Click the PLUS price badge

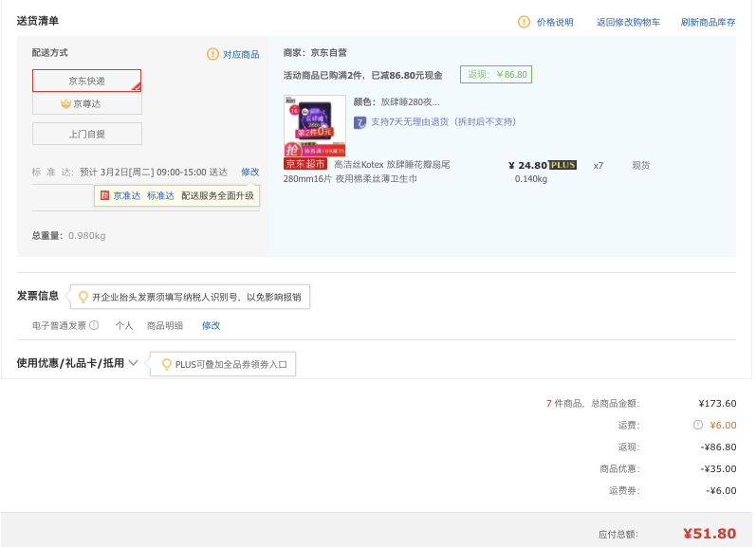(x=562, y=165)
